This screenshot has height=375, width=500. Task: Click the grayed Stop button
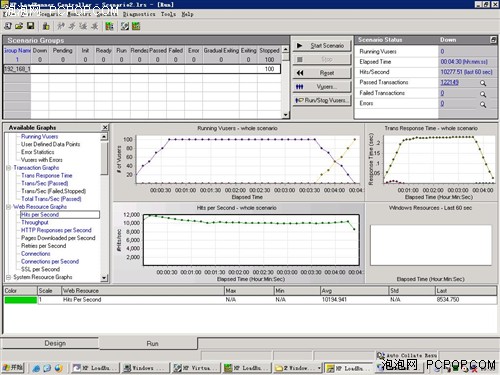(322, 59)
